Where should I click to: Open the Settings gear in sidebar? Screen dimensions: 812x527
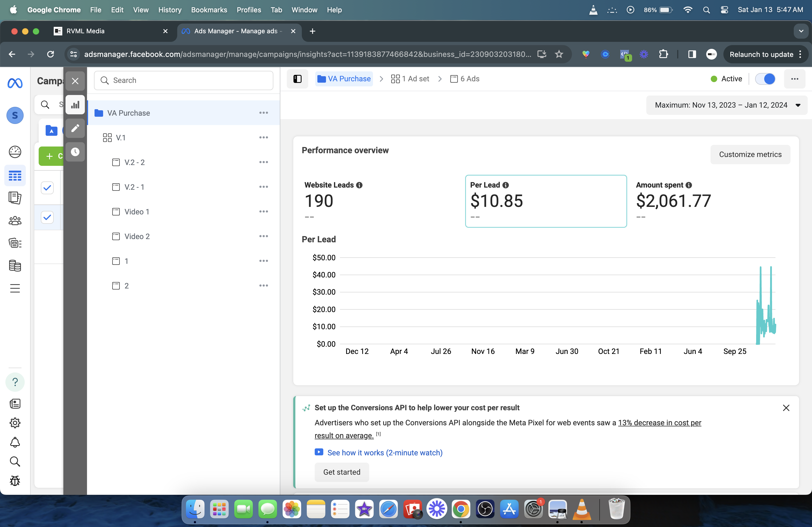[15, 423]
